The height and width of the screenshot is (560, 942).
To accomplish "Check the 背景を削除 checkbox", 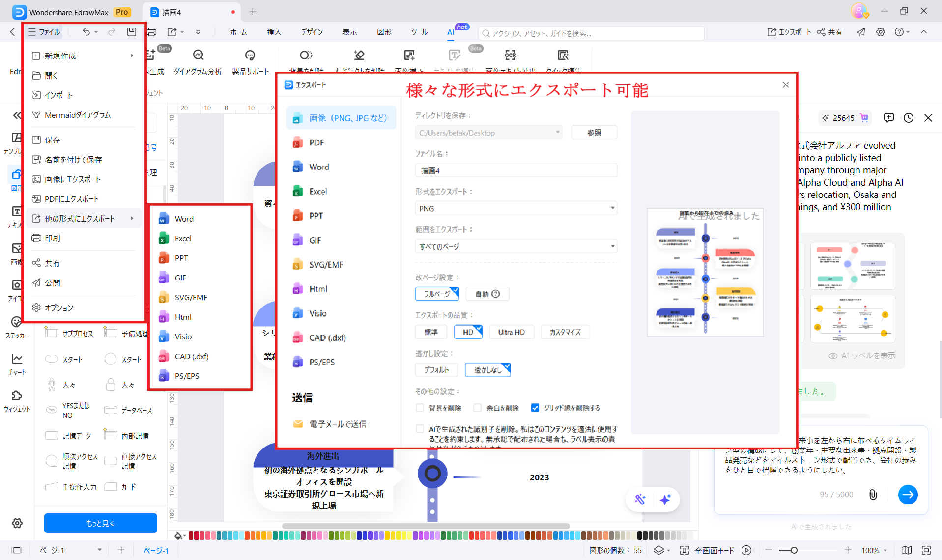I will point(420,408).
